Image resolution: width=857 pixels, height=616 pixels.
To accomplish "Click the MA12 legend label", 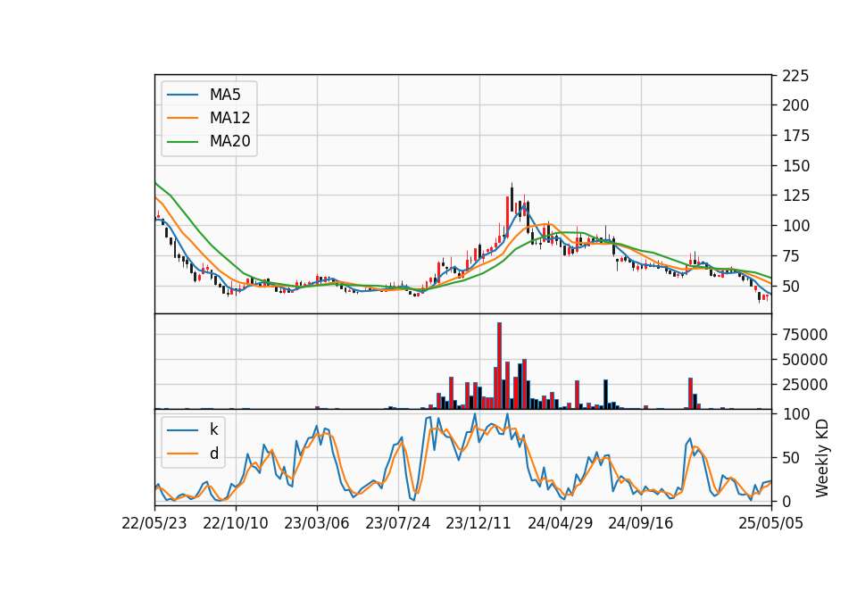I will point(229,118).
